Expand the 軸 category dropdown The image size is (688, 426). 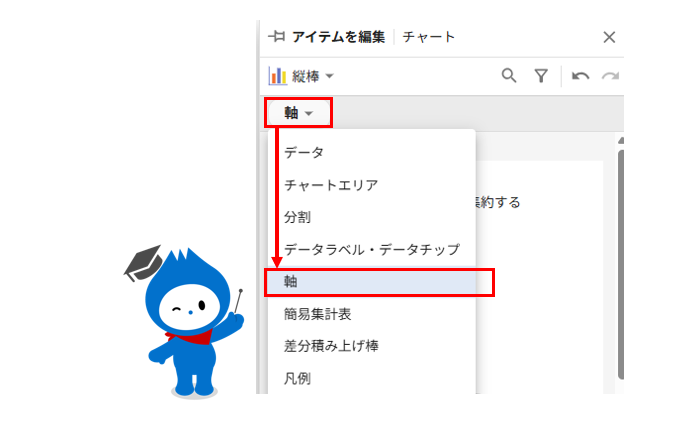pyautogui.click(x=298, y=113)
